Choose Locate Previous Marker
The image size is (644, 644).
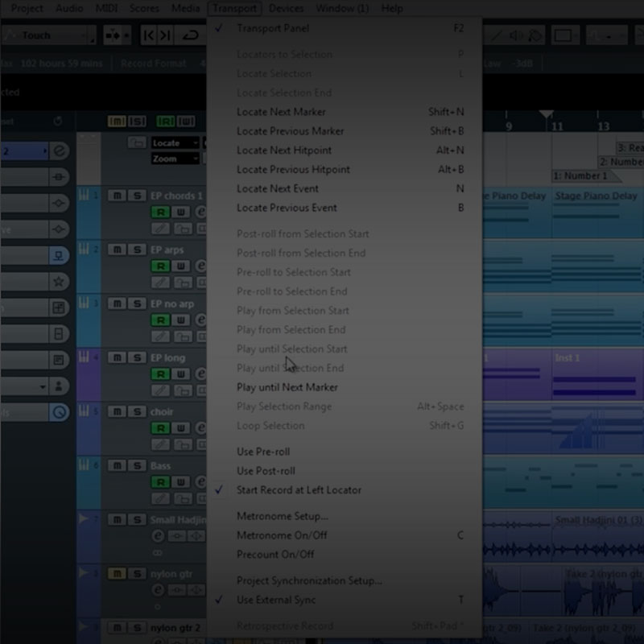coord(345,131)
